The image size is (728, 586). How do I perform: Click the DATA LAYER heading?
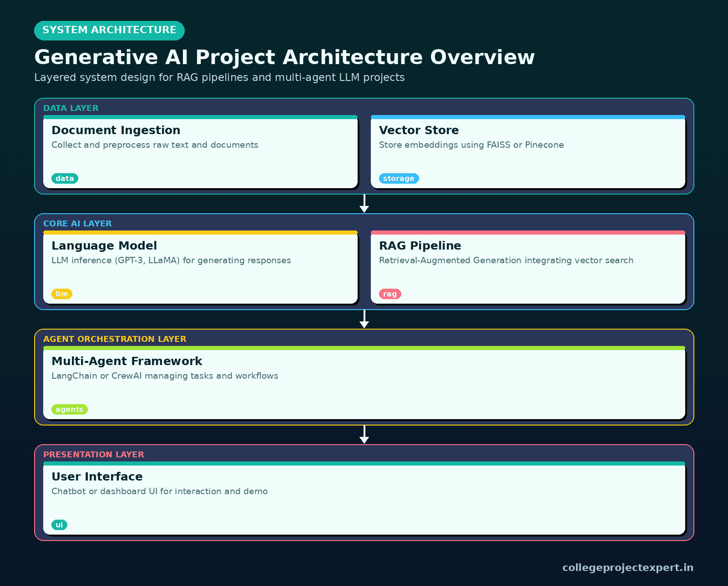tap(71, 108)
